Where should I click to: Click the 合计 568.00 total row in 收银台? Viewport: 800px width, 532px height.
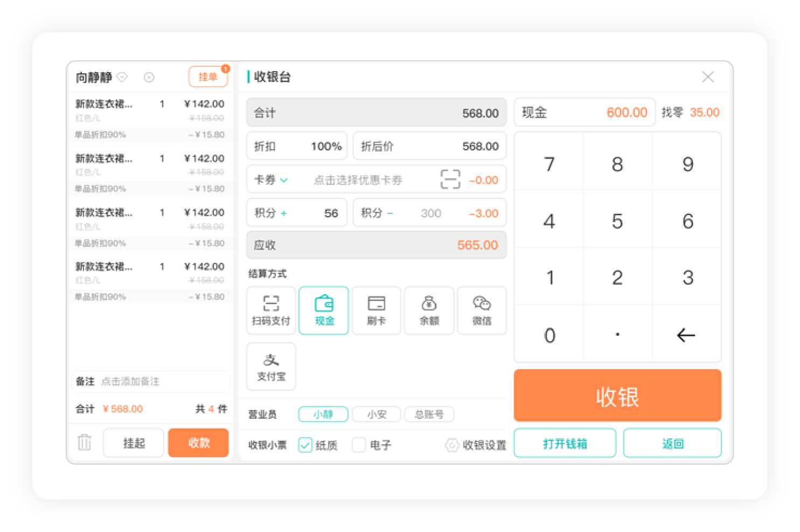(x=376, y=113)
